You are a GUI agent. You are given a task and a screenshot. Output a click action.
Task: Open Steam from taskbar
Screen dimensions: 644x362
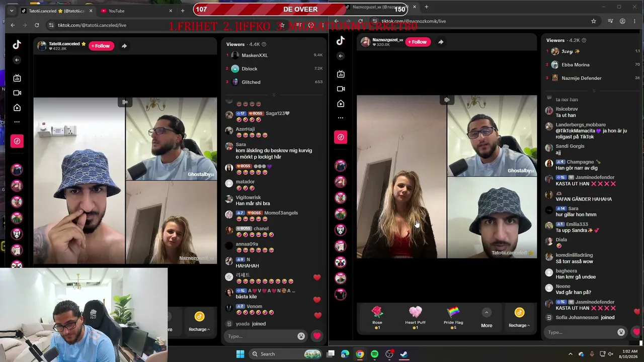pos(404,354)
